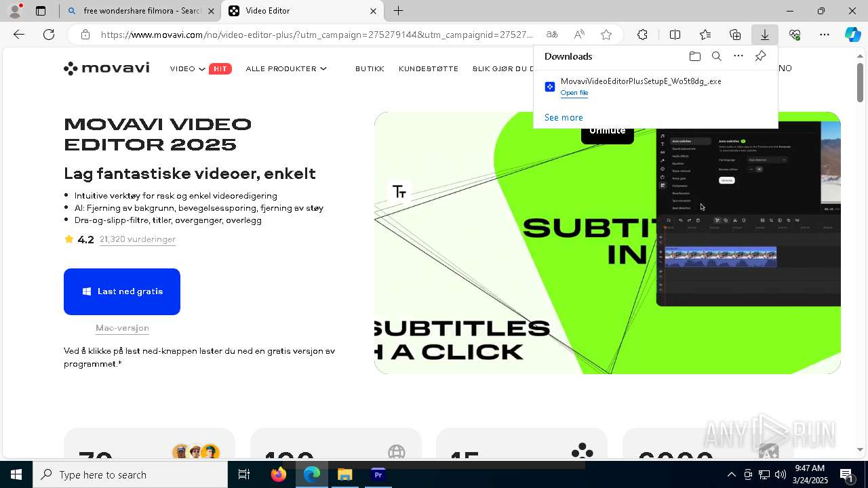868x488 pixels.
Task: Click Open file link for downloaded installer
Action: (x=574, y=93)
